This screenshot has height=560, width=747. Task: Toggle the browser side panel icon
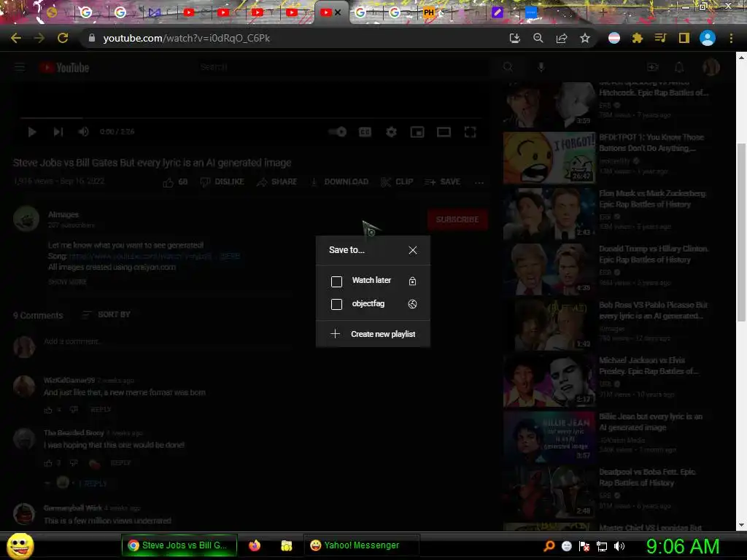pyautogui.click(x=684, y=38)
